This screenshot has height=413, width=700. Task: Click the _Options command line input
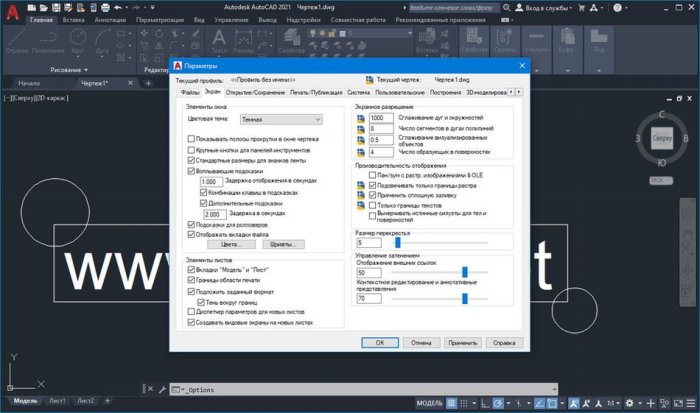[x=364, y=389]
